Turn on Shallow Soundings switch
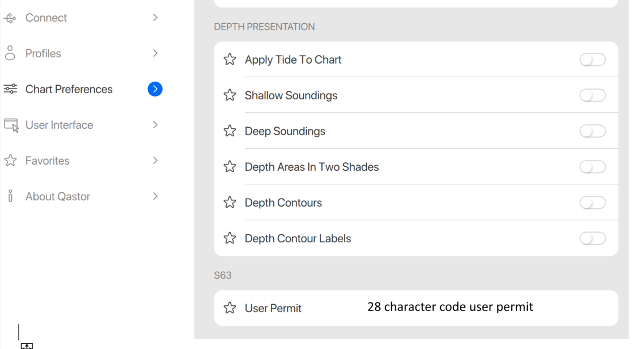This screenshot has width=644, height=349. [592, 95]
